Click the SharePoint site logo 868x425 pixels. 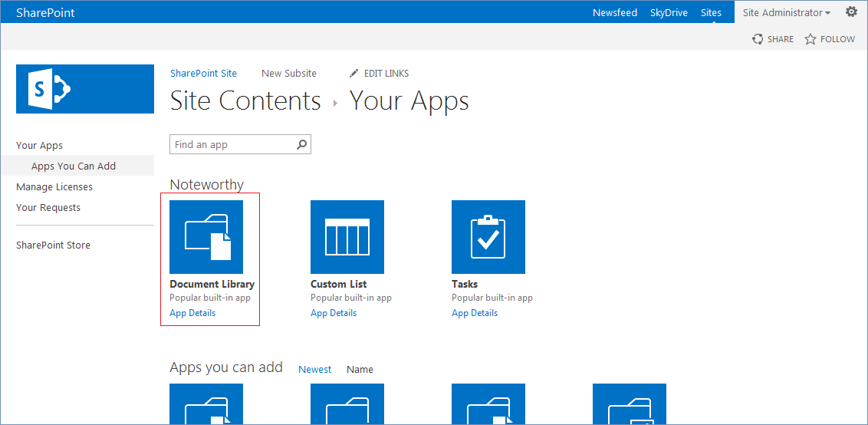[x=84, y=89]
